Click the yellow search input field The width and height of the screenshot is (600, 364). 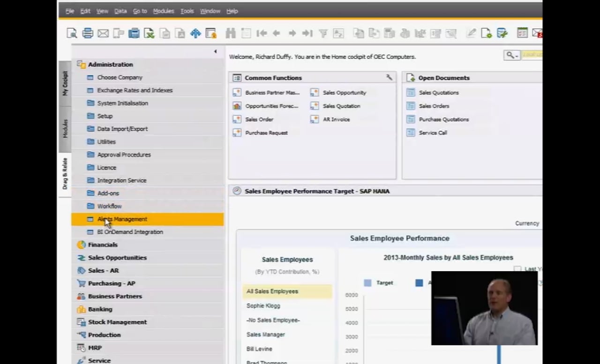coord(532,55)
